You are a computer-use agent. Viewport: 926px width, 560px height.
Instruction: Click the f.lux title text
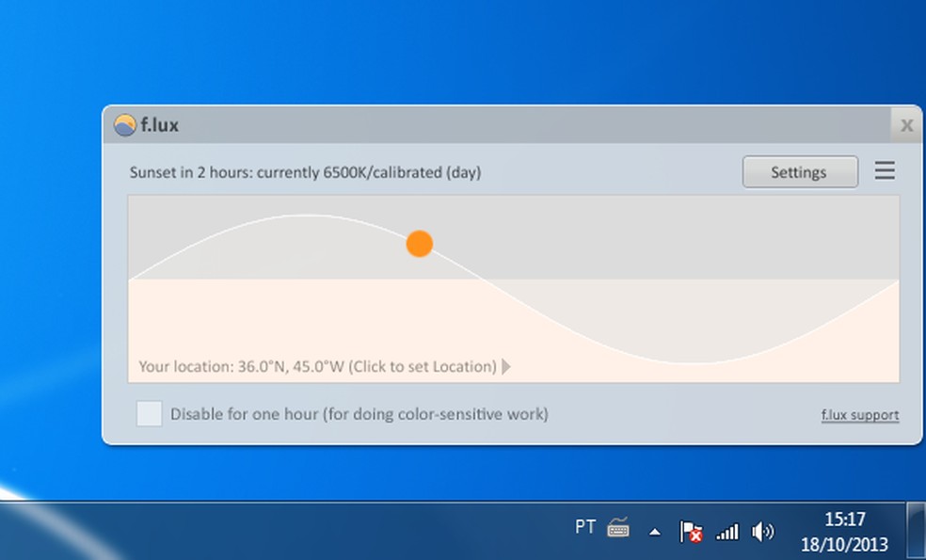tap(159, 125)
